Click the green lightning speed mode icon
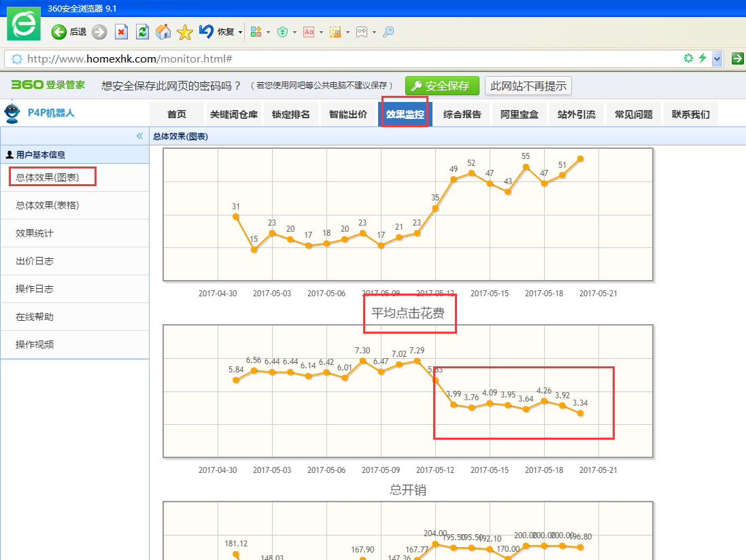 pyautogui.click(x=702, y=58)
